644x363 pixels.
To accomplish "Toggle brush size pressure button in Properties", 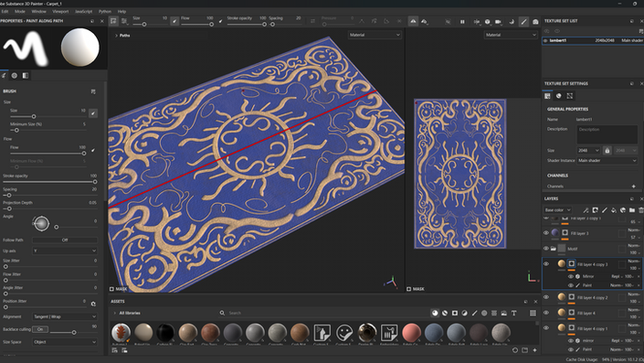I will click(x=93, y=112).
